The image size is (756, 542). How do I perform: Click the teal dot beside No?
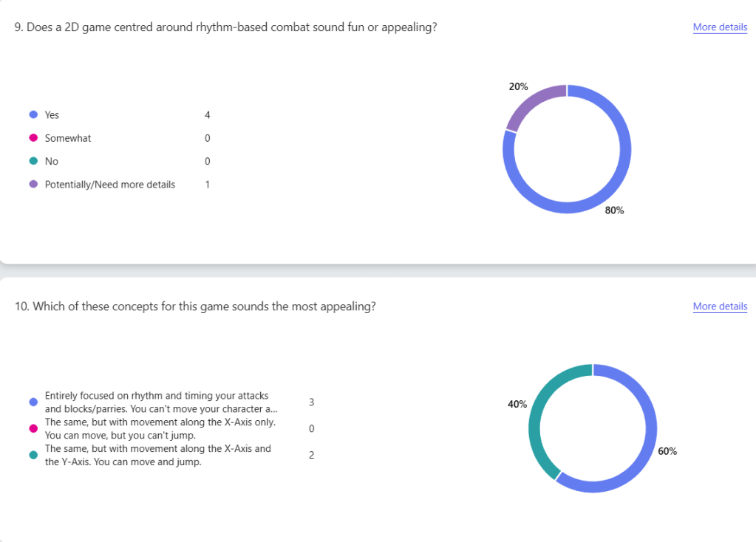[33, 161]
